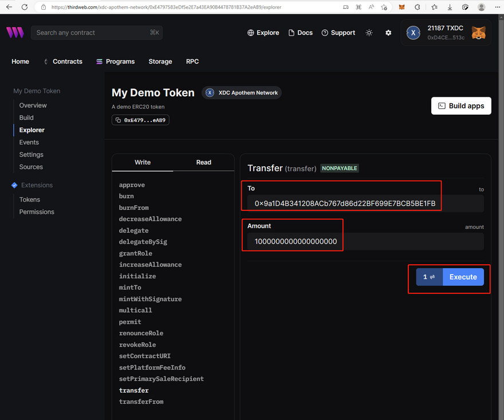Open the Programs menu
The image size is (504, 420).
tap(115, 61)
